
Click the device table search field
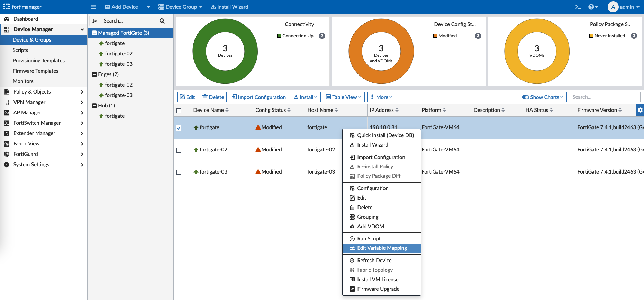(x=604, y=97)
